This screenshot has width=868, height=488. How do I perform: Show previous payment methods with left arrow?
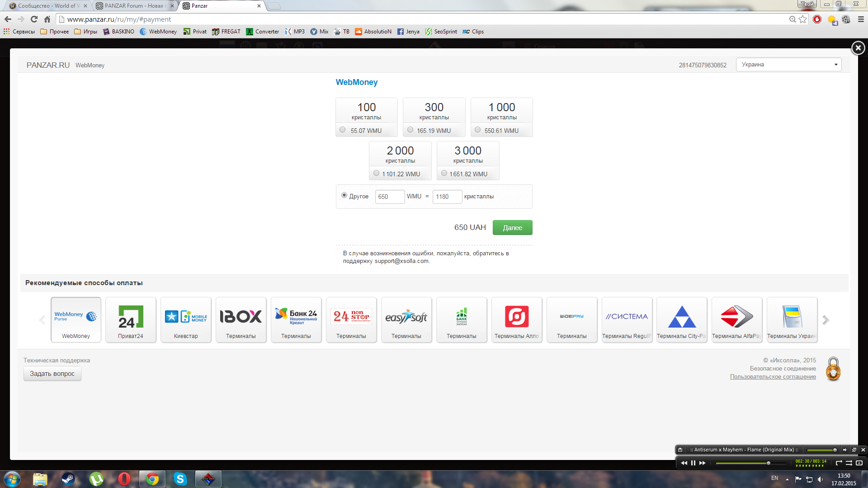(42, 320)
